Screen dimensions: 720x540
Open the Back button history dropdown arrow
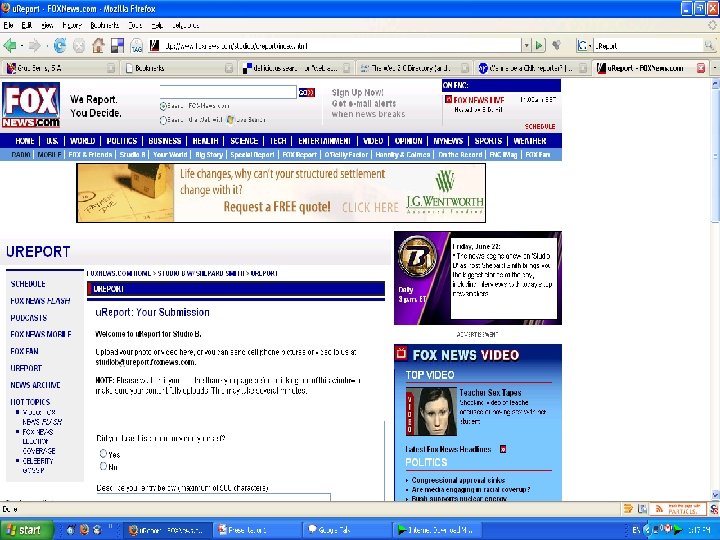coord(21,46)
